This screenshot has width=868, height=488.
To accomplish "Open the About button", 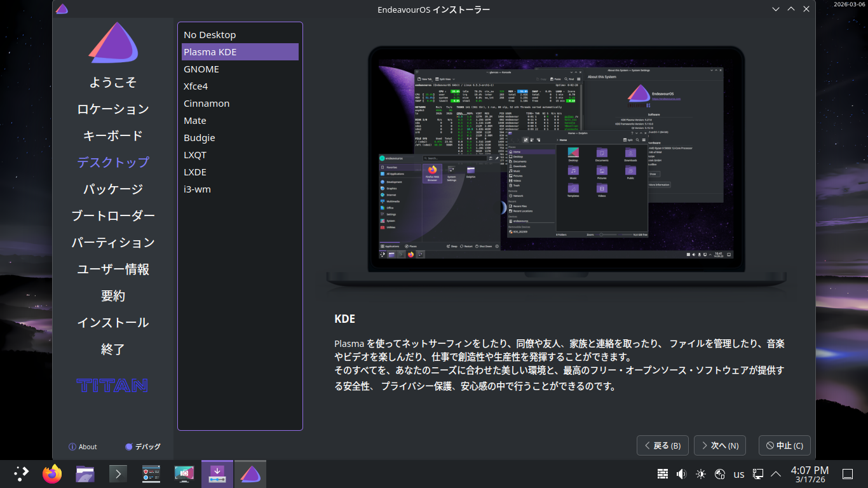I will point(83,447).
